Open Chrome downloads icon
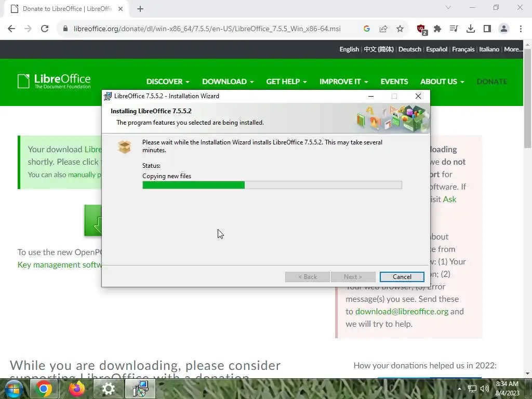 (x=471, y=29)
